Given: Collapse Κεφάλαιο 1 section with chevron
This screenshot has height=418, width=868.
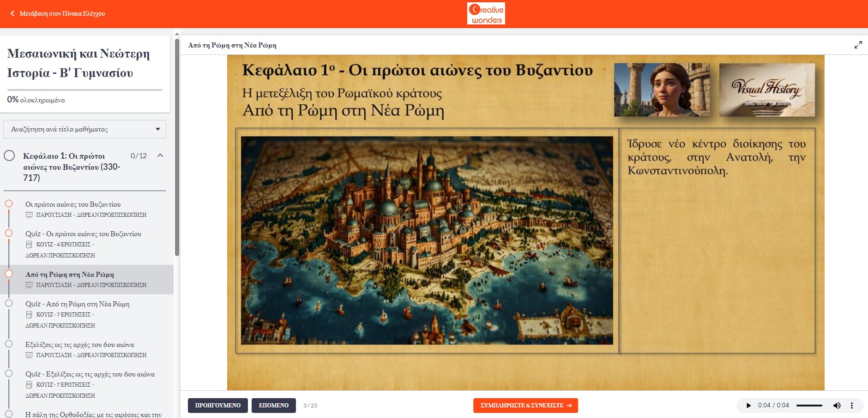Looking at the screenshot, I should coord(160,155).
